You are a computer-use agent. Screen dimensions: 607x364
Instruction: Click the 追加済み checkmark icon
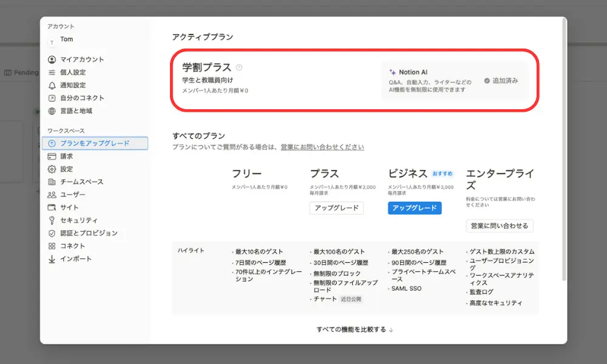pos(487,81)
